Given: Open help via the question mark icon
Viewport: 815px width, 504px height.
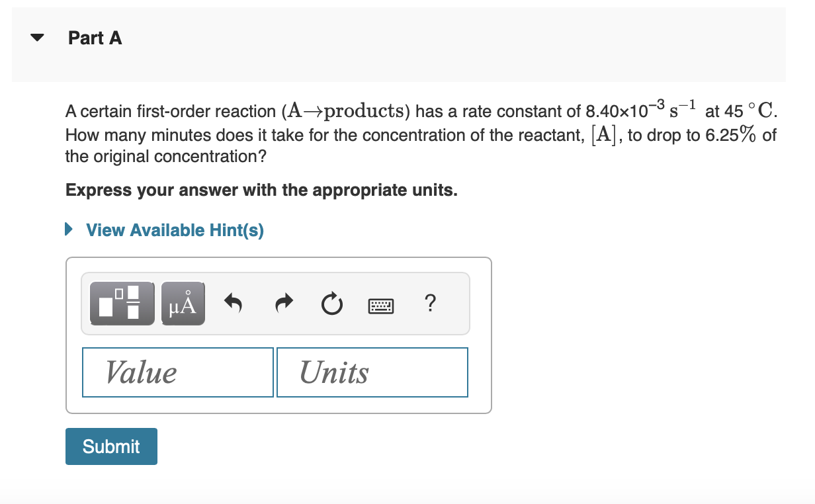Looking at the screenshot, I should click(430, 304).
